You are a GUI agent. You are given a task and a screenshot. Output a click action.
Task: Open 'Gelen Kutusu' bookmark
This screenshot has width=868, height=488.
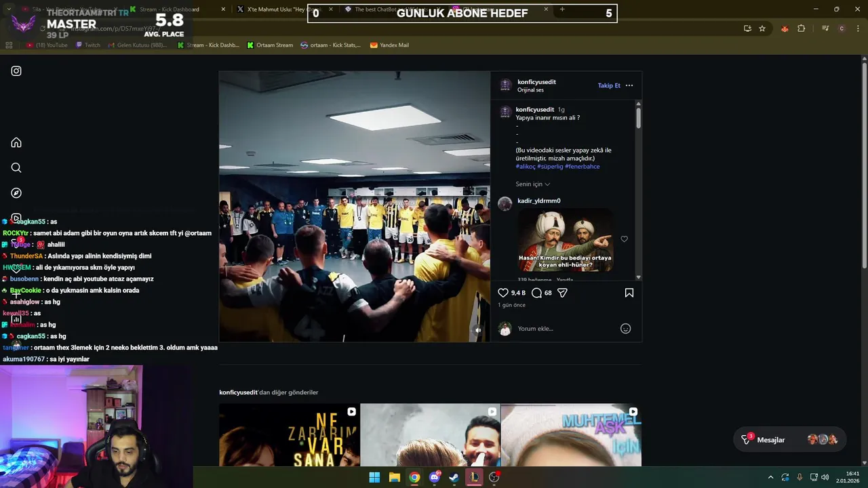tap(138, 45)
